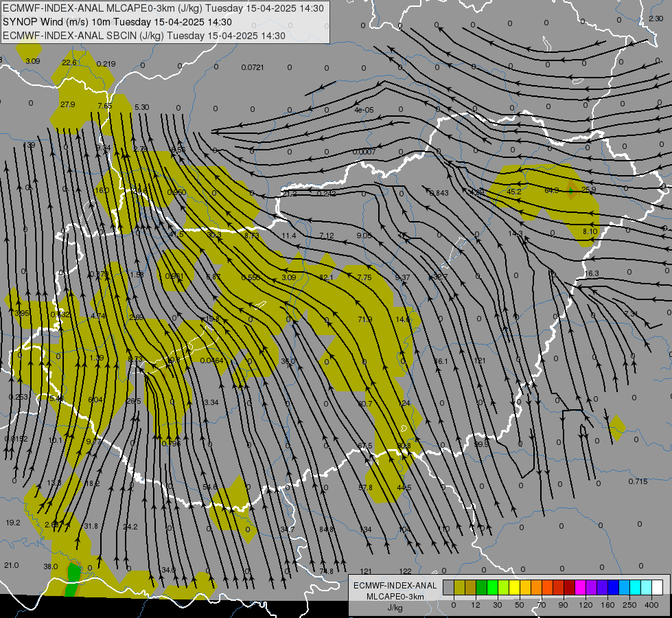The width and height of the screenshot is (672, 618).
Task: Click the map value 74.8
Action: (x=327, y=571)
